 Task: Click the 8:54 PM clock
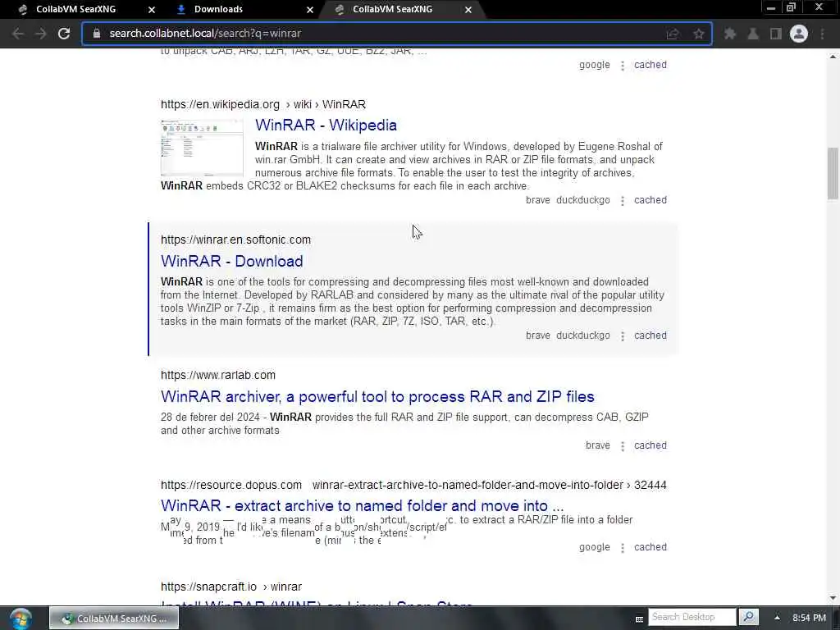click(809, 618)
